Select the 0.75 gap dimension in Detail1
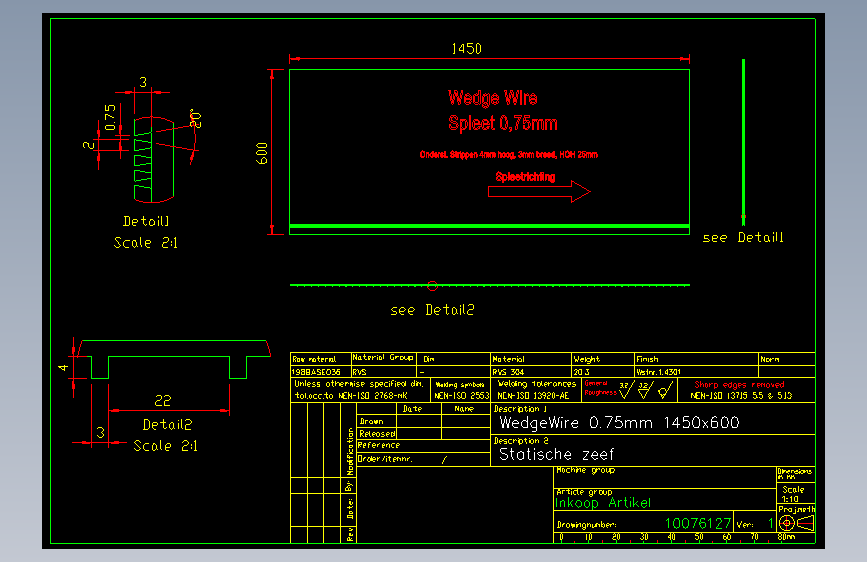The width and height of the screenshot is (867, 562). 111,117
